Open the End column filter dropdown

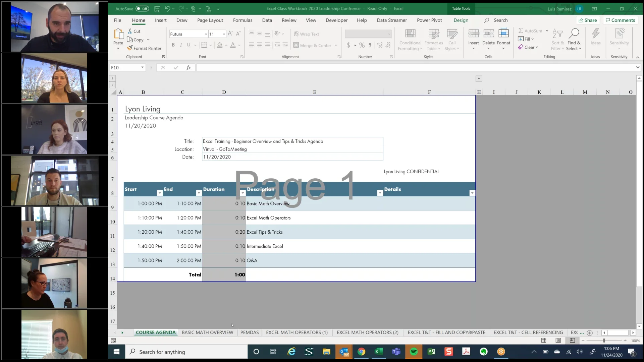pyautogui.click(x=199, y=193)
